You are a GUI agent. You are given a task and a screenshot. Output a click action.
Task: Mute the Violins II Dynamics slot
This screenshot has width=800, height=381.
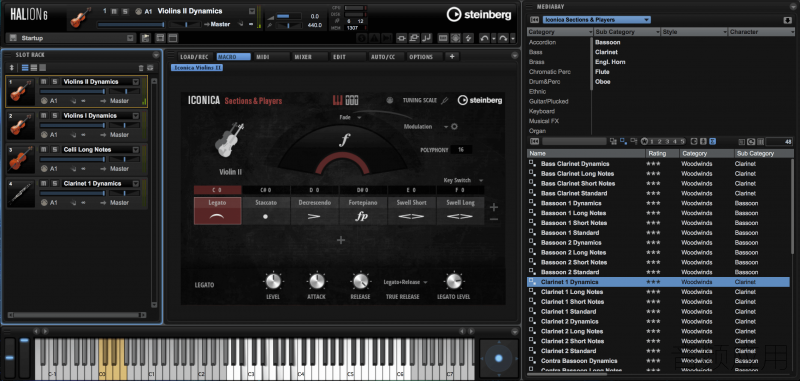coord(43,82)
